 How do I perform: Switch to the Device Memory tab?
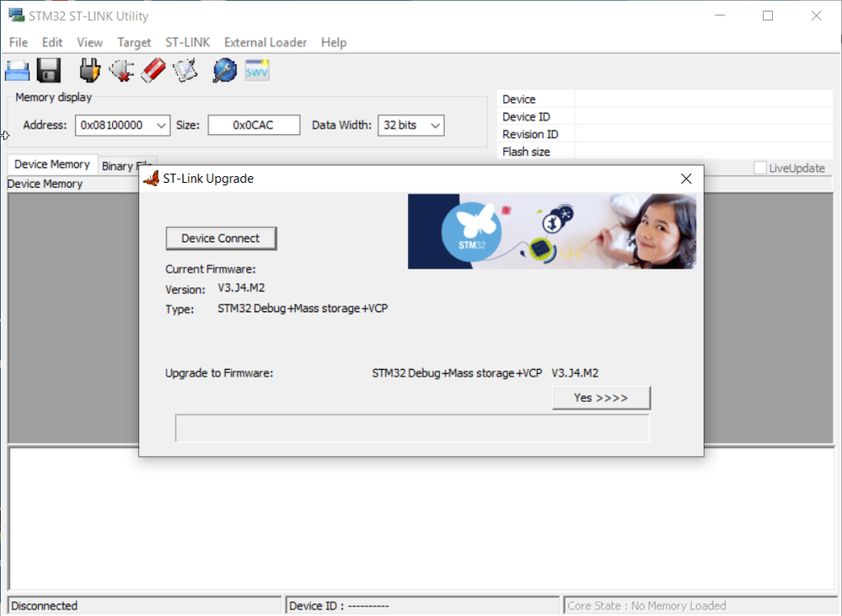tap(52, 164)
